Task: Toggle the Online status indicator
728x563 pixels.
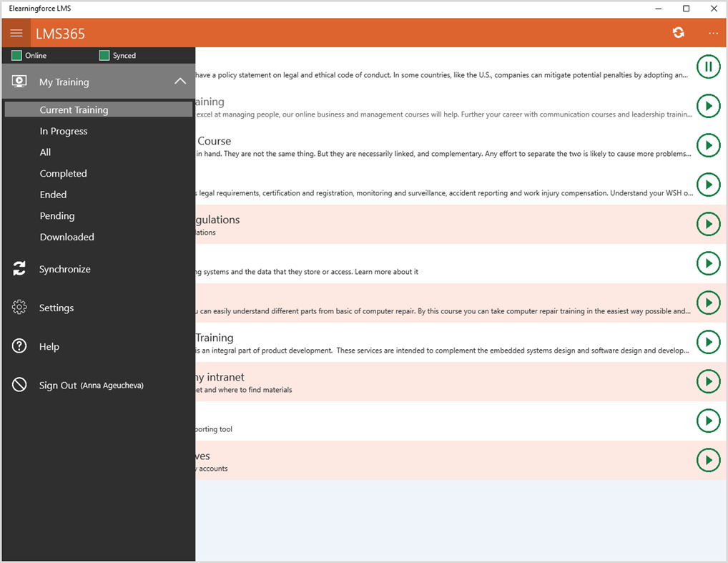Action: point(16,55)
